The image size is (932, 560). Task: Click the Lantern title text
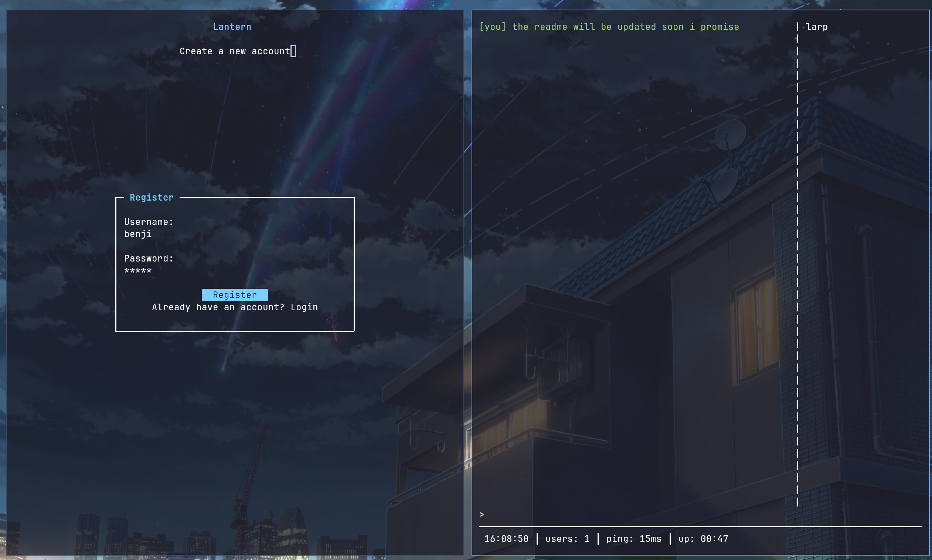[232, 27]
